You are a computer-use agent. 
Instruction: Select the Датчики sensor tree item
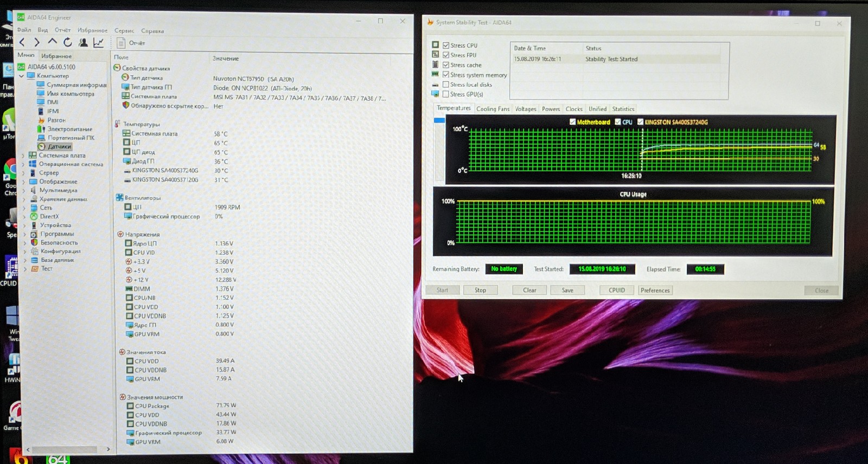pyautogui.click(x=55, y=146)
